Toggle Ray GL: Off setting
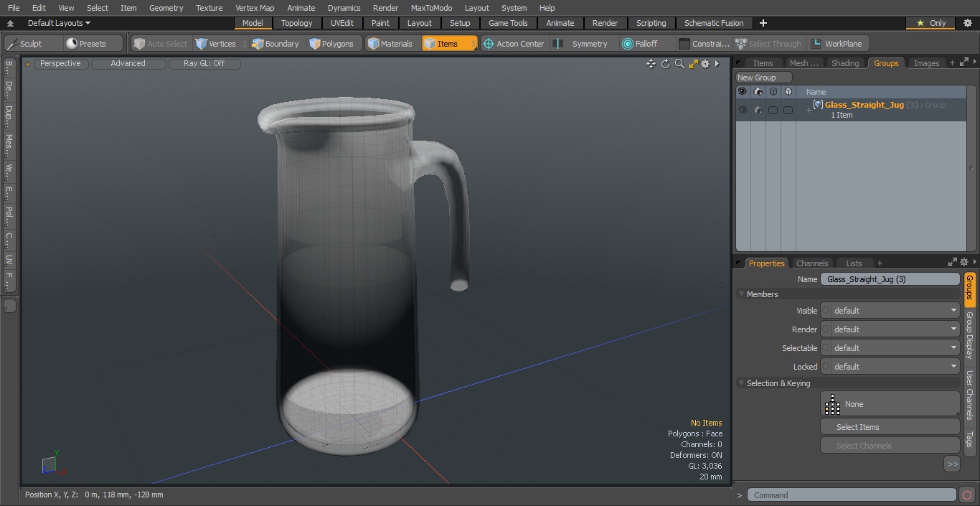Viewport: 980px width, 506px height. tap(204, 64)
